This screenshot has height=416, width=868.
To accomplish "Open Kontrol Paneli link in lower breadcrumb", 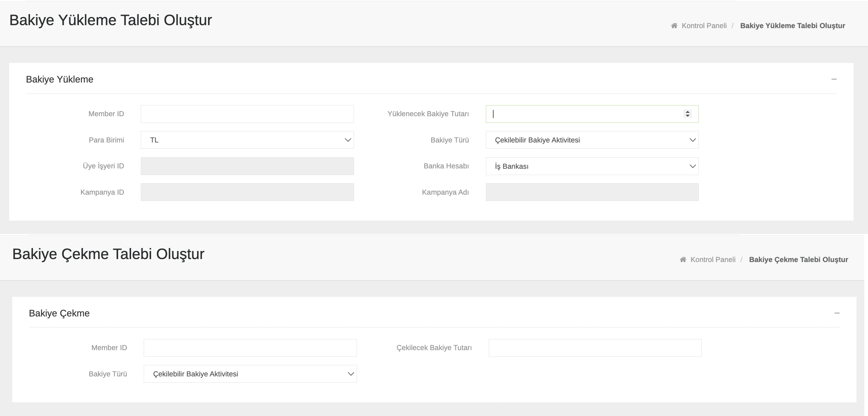I will pyautogui.click(x=713, y=259).
